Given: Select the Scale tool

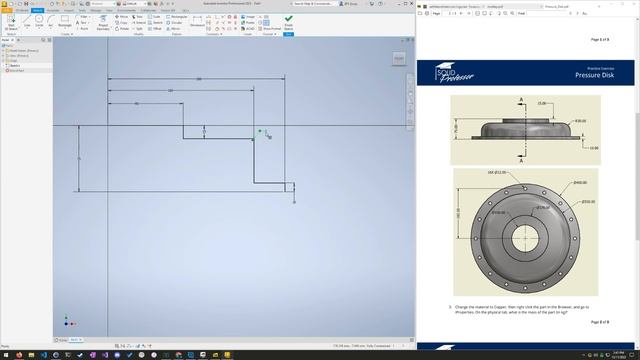Looking at the screenshot, I should (154, 17).
